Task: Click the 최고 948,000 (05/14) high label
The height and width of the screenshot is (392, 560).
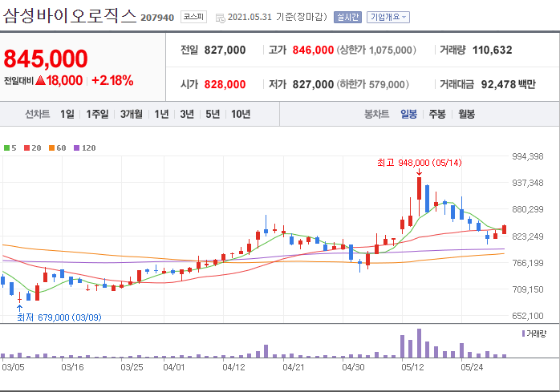Action: pyautogui.click(x=420, y=163)
